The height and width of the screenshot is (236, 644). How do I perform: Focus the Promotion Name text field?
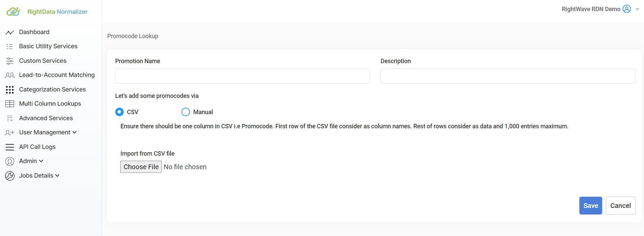coord(242,76)
